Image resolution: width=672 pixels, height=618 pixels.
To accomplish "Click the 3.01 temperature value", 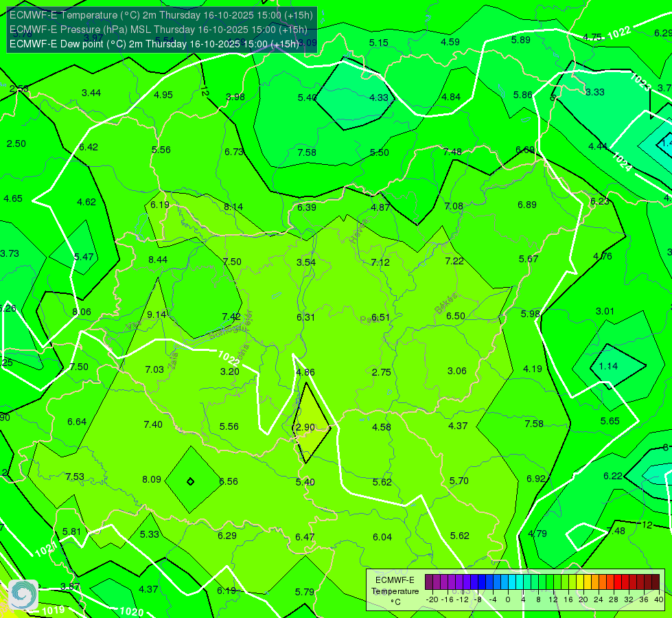I will pyautogui.click(x=605, y=311).
